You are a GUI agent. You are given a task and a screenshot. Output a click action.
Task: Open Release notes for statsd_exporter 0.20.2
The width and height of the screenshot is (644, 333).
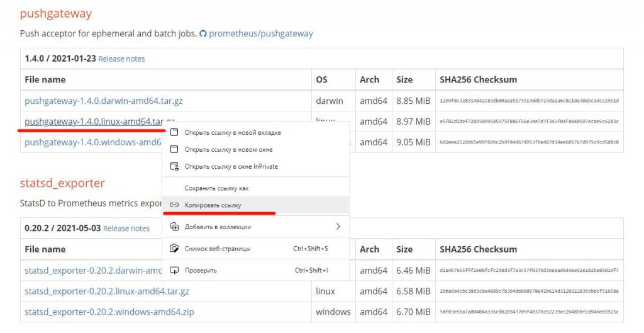click(x=126, y=229)
